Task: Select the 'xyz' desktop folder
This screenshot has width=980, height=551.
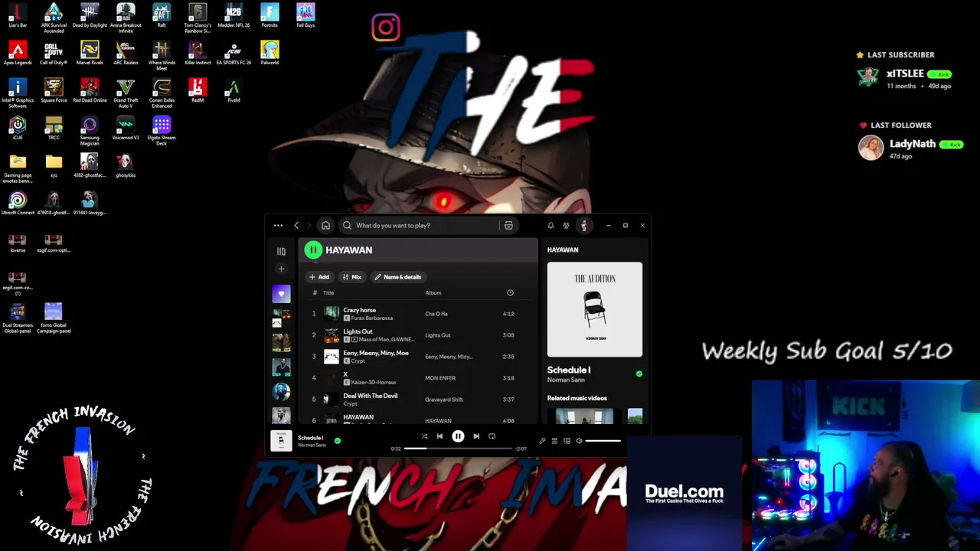Action: pyautogui.click(x=54, y=165)
